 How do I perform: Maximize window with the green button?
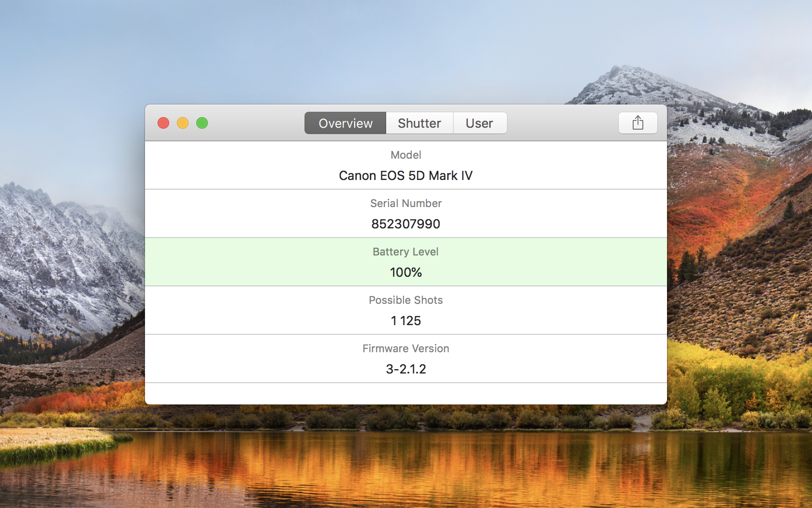coord(202,123)
